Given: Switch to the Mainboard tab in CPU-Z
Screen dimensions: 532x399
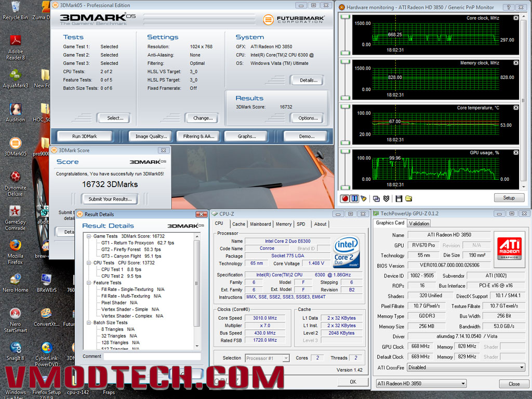Looking at the screenshot, I should pyautogui.click(x=261, y=224).
